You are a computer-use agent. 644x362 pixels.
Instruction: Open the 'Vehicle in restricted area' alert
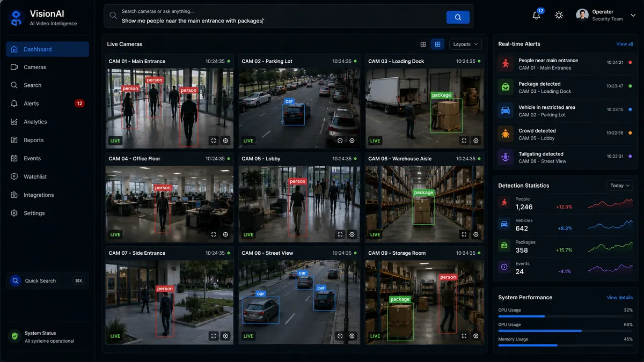[566, 110]
